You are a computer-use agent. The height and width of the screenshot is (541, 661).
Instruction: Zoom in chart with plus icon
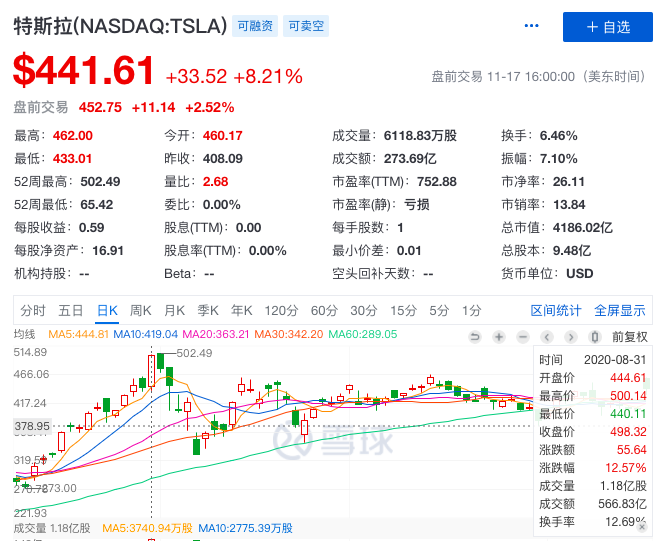click(x=498, y=337)
